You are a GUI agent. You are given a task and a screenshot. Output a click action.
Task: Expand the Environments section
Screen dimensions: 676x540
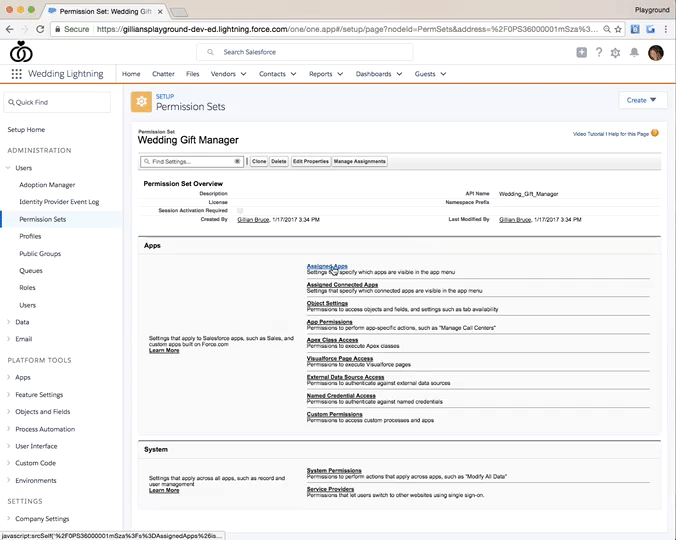[x=8, y=480]
